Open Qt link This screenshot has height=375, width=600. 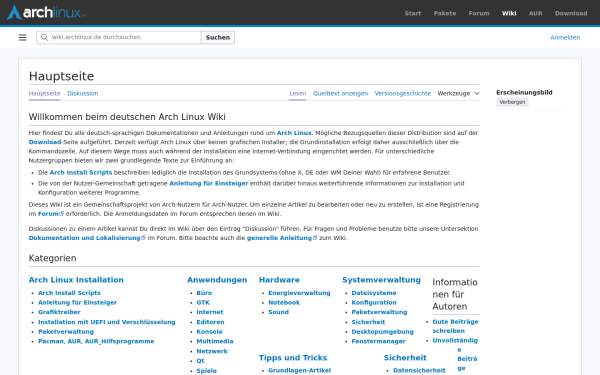[x=200, y=360]
